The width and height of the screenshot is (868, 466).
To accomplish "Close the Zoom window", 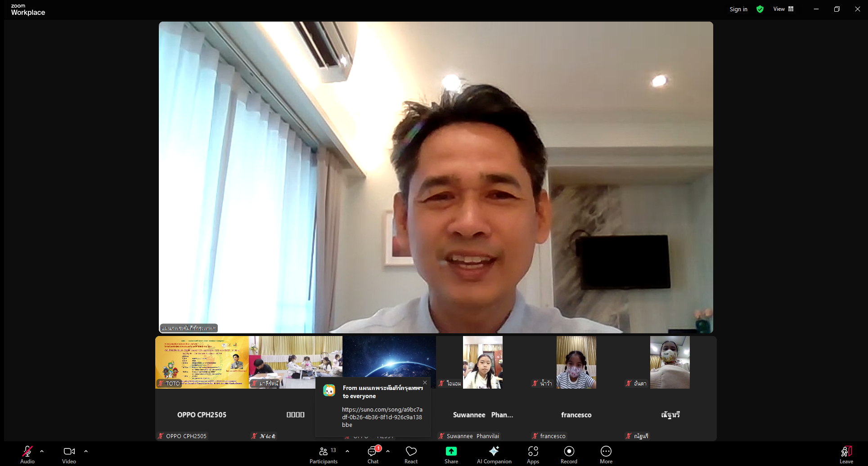I will (858, 9).
